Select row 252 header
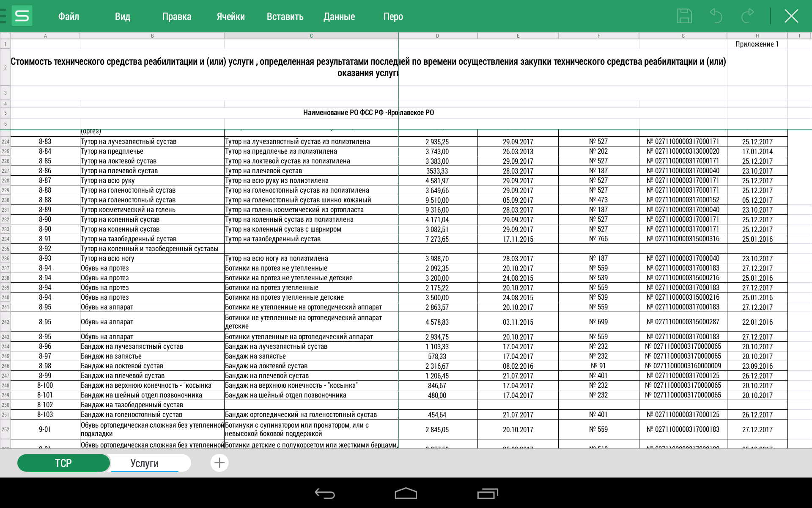 [x=5, y=430]
